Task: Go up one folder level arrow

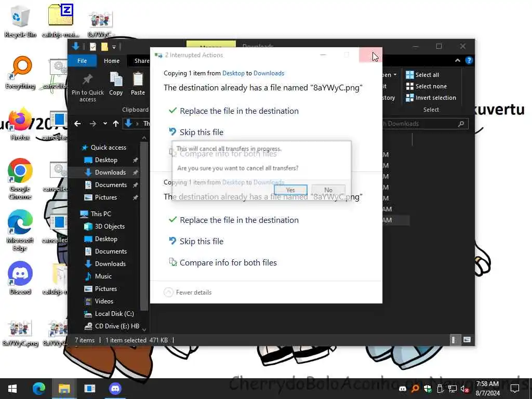Action: click(116, 124)
